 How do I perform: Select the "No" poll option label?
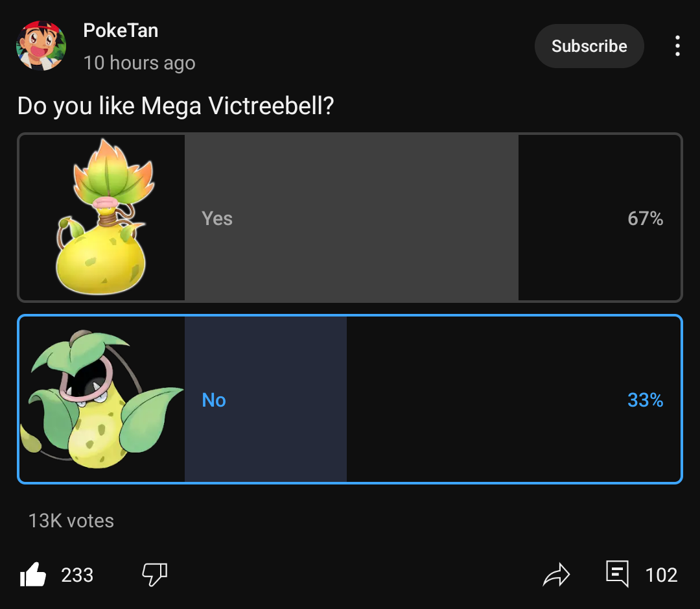pos(214,400)
